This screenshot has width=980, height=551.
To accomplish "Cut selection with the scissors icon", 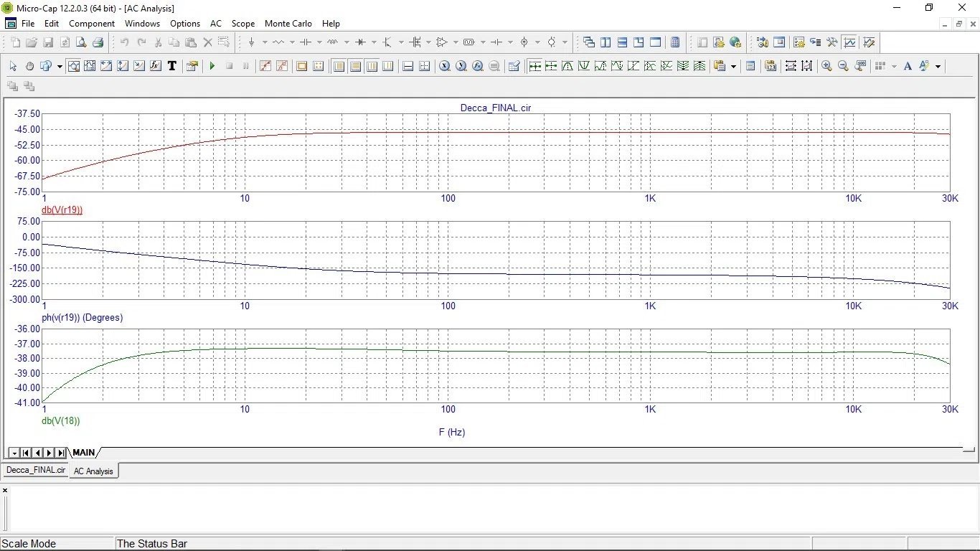I will 158,42.
